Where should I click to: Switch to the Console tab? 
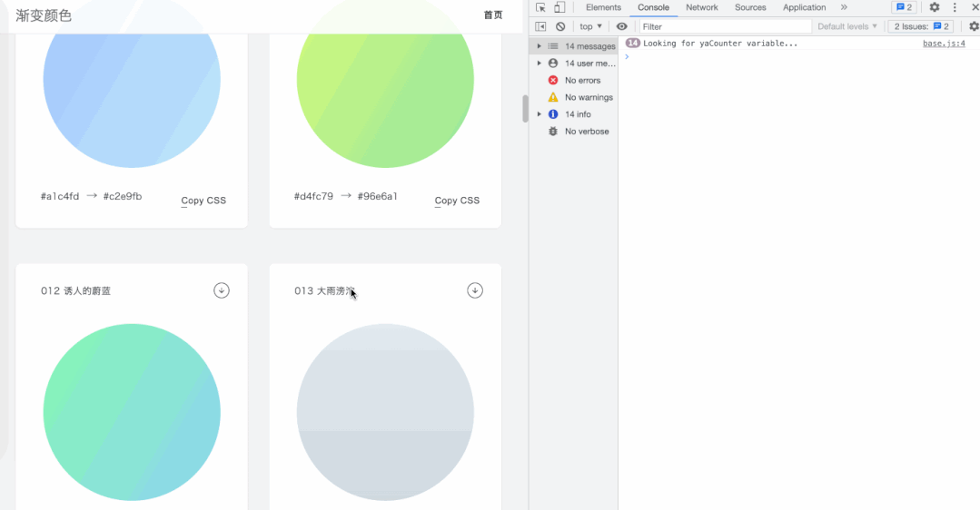coord(653,7)
